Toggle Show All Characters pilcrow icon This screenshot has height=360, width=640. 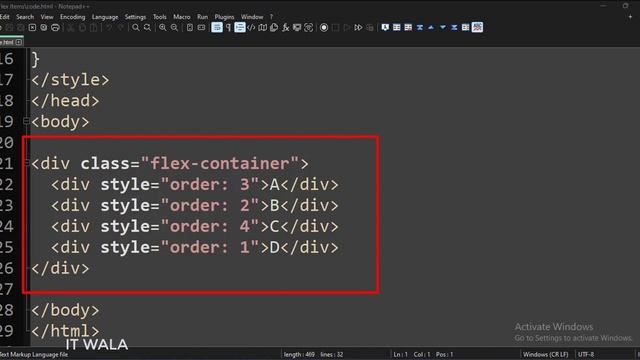pos(228,27)
